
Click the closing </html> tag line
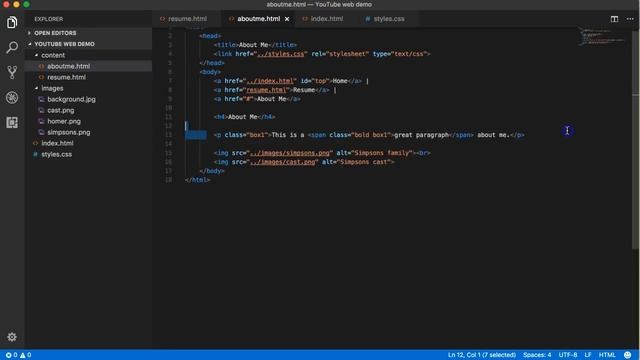coord(198,180)
